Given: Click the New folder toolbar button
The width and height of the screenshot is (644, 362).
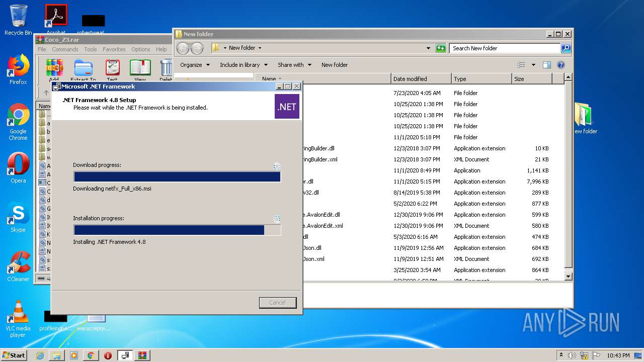Looking at the screenshot, I should 335,65.
